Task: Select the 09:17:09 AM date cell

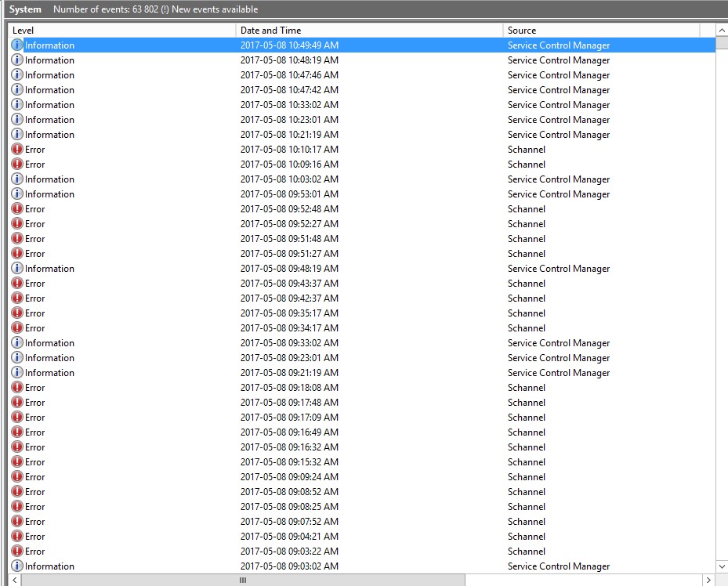Action: [x=289, y=417]
